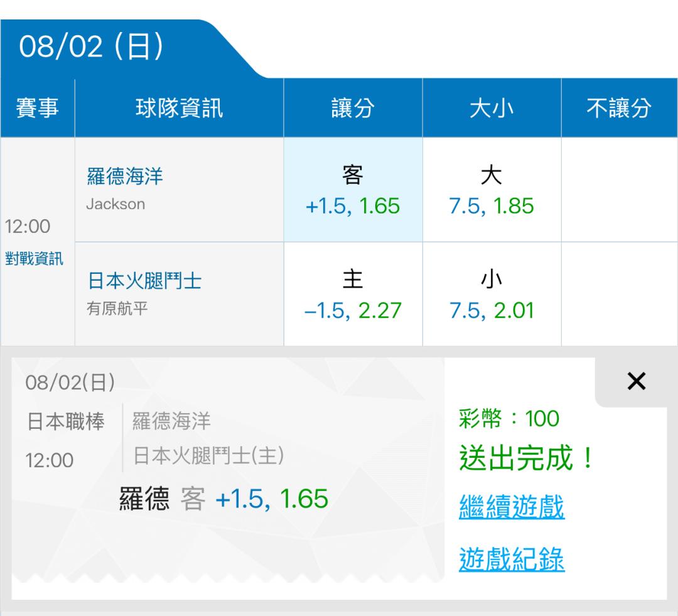The height and width of the screenshot is (616, 678).
Task: Pick over 7.5 at 1.85 odds
Action: (492, 190)
